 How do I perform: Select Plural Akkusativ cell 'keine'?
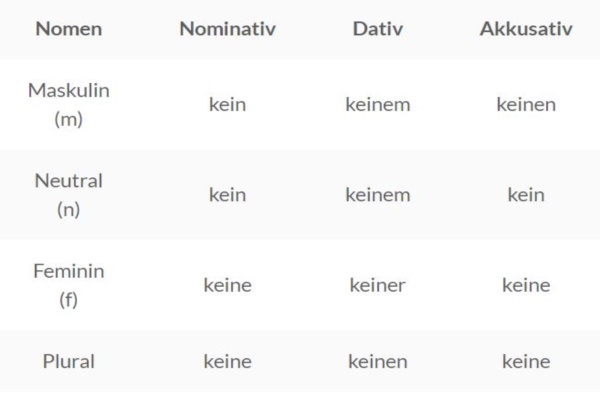click(x=526, y=361)
